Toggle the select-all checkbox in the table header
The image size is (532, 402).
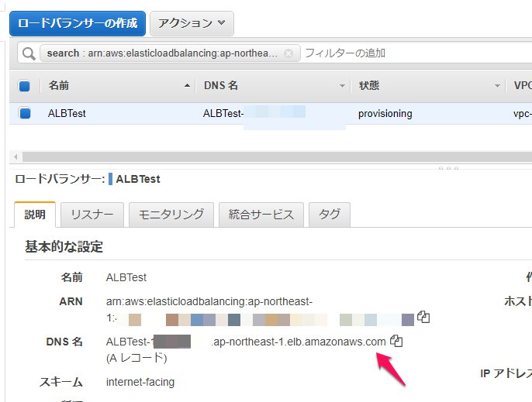coord(25,85)
